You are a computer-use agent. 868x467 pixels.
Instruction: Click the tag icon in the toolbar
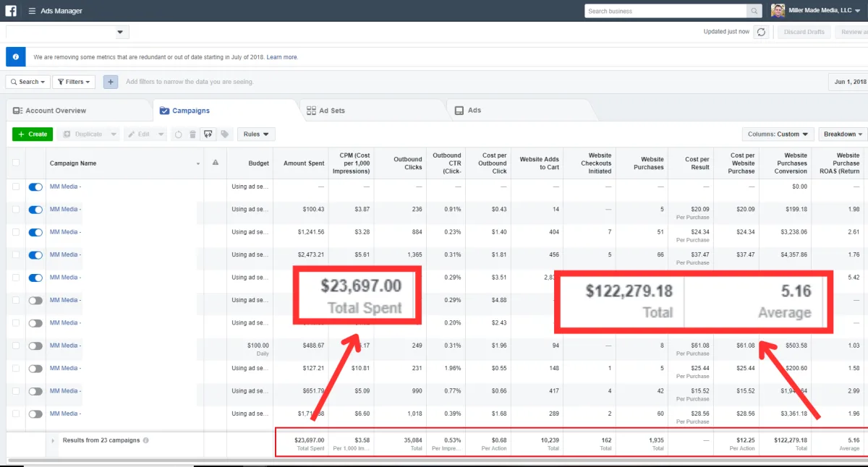point(224,134)
